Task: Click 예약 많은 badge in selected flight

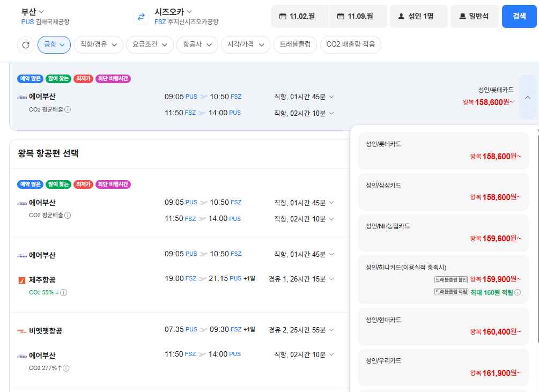Action: (30, 79)
